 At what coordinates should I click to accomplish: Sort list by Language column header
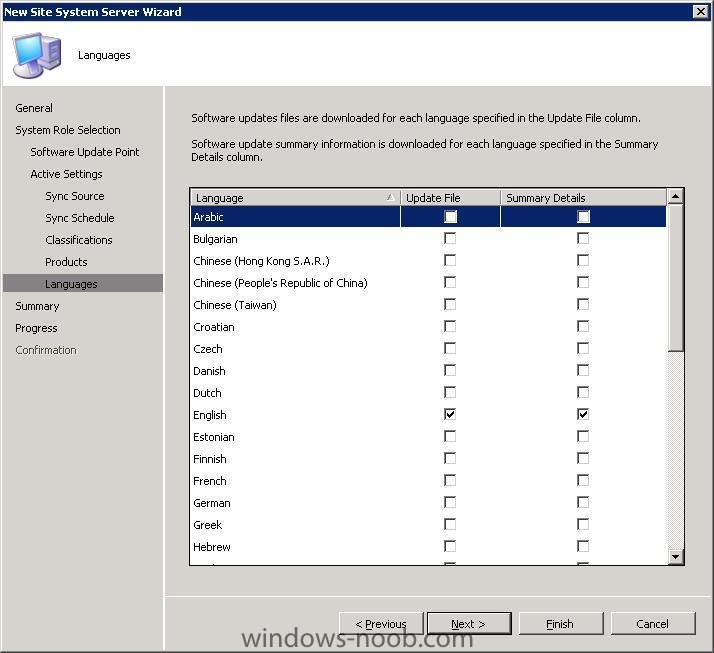(x=295, y=198)
